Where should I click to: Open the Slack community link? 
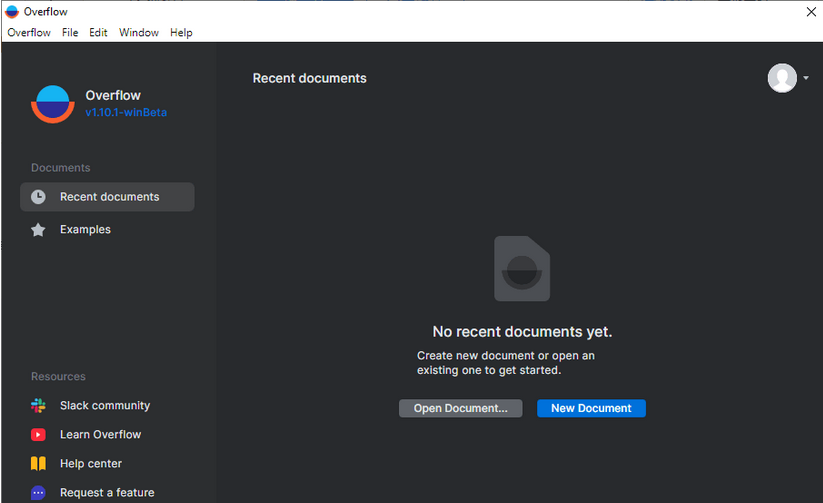tap(105, 405)
